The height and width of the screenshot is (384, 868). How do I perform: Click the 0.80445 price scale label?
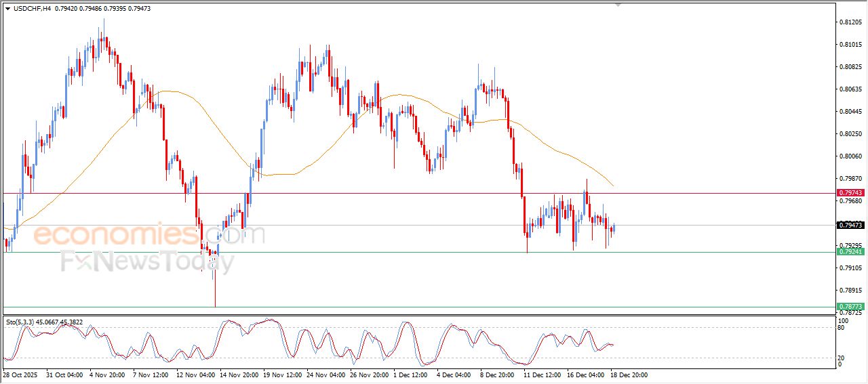pyautogui.click(x=850, y=112)
